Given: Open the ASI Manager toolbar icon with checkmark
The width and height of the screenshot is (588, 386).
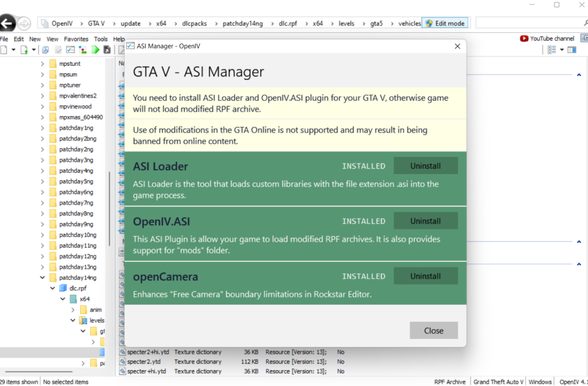Looking at the screenshot, I should coord(70,49).
